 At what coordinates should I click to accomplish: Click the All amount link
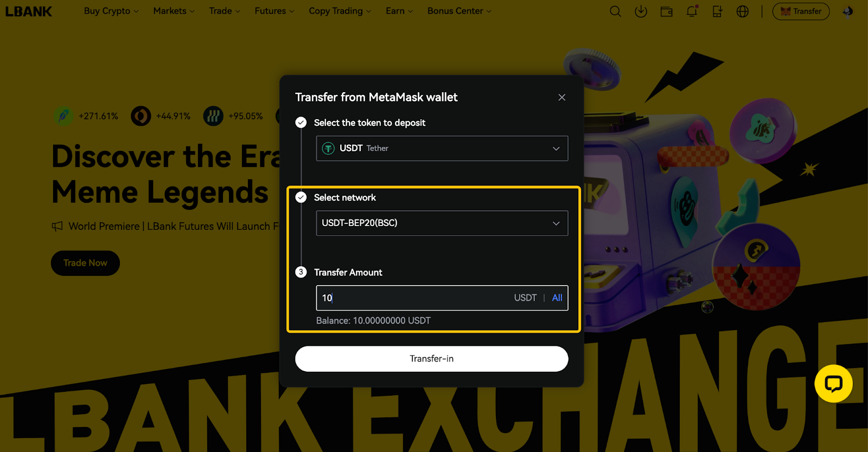[557, 298]
